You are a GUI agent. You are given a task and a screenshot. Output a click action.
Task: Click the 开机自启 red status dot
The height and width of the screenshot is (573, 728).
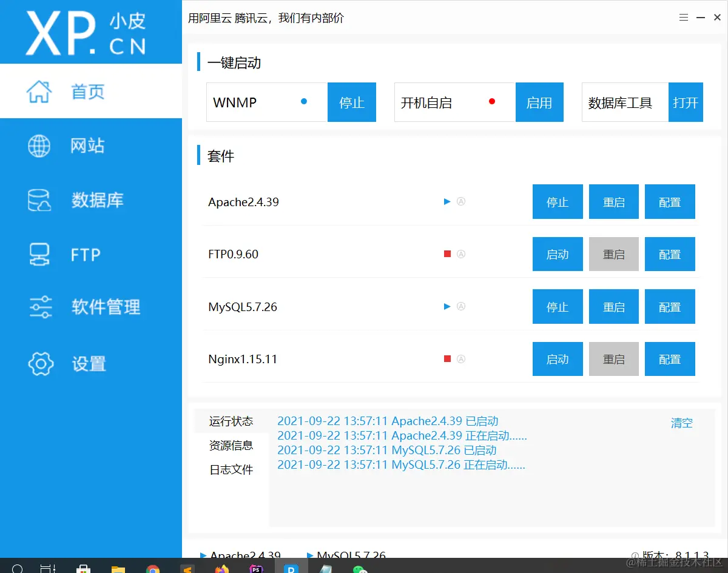pyautogui.click(x=492, y=101)
